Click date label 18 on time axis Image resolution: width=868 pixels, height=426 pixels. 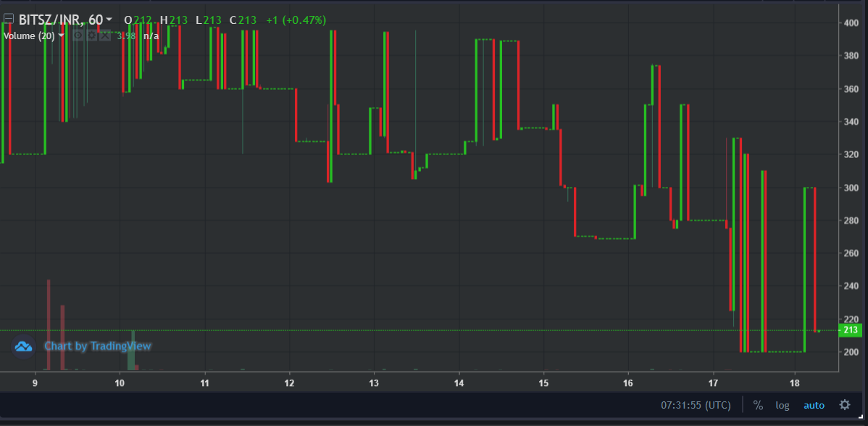[795, 383]
